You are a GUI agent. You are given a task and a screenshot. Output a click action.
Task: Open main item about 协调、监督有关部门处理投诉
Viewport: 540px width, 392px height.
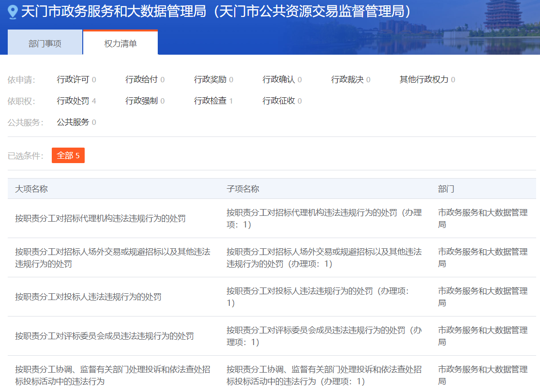112,375
